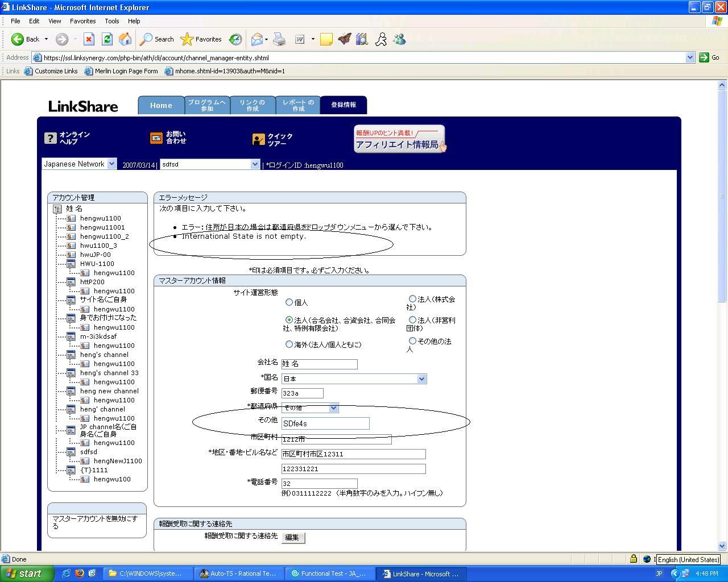Go to browser Home icon
The height and width of the screenshot is (582, 728).
click(x=125, y=39)
